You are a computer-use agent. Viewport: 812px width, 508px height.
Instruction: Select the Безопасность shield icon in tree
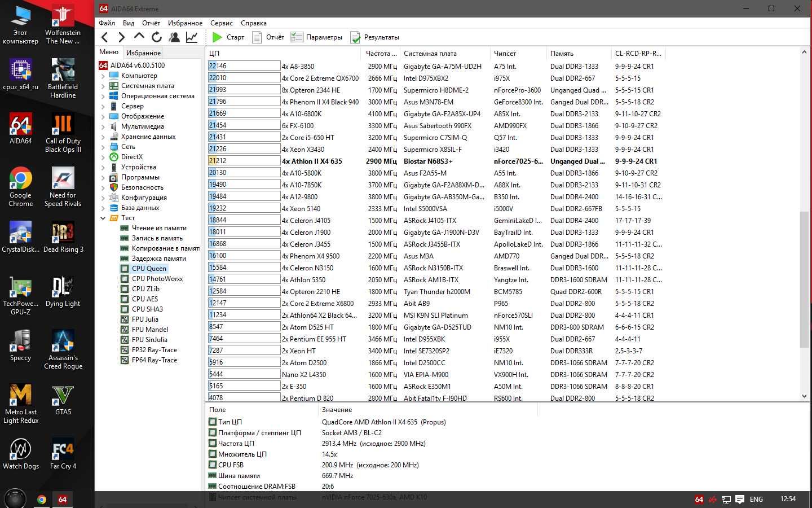tap(114, 187)
